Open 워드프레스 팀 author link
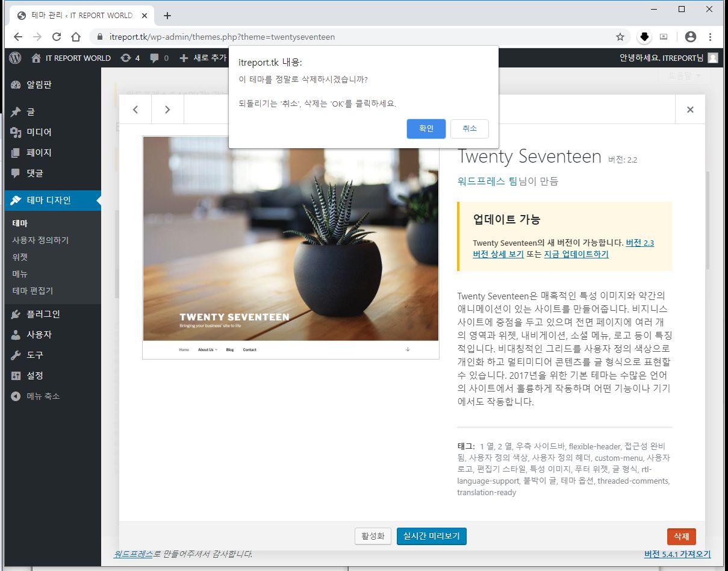This screenshot has height=571, width=728. pos(487,181)
